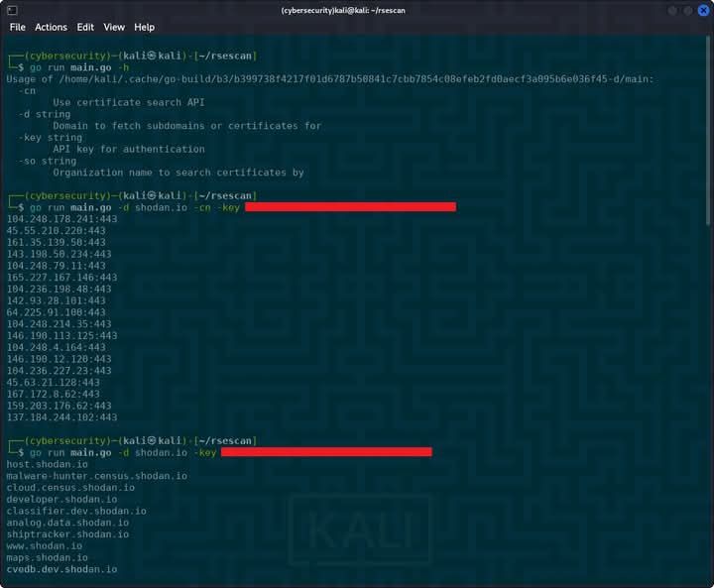Image resolution: width=714 pixels, height=588 pixels.
Task: Click maps.shodan.io output line
Action: (48, 557)
